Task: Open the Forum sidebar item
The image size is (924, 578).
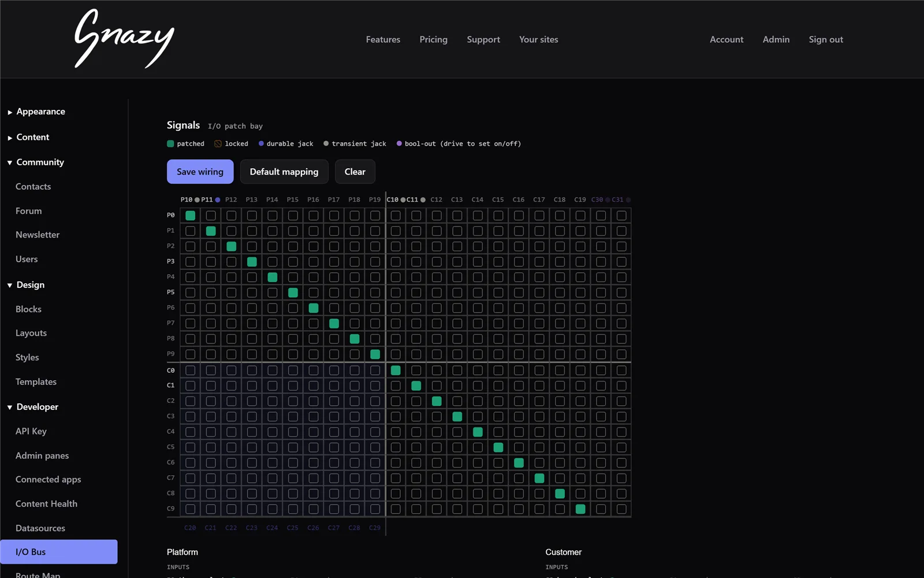Action: tap(28, 211)
